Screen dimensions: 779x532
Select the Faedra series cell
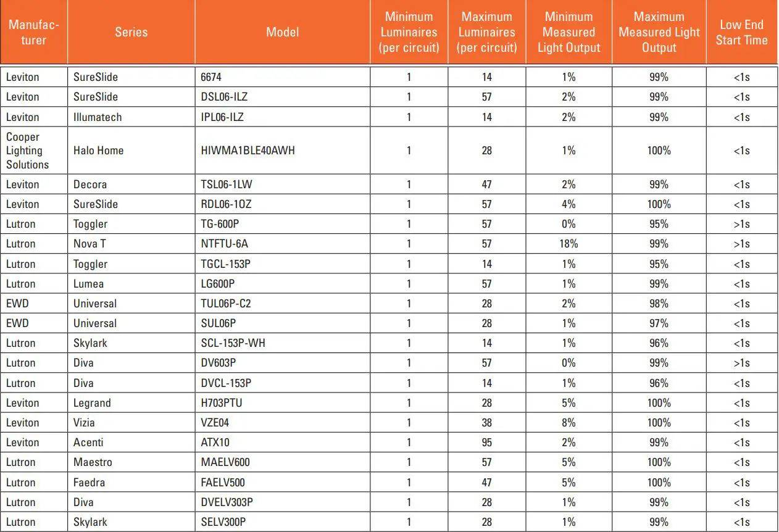90,482
